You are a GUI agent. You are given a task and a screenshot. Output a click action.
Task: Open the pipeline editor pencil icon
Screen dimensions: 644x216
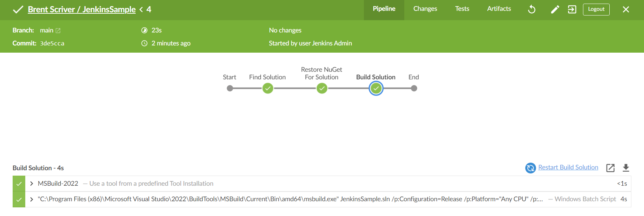pyautogui.click(x=555, y=9)
